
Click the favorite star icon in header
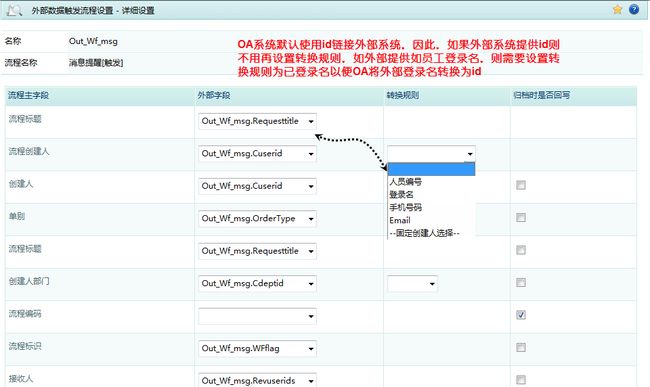click(x=617, y=9)
